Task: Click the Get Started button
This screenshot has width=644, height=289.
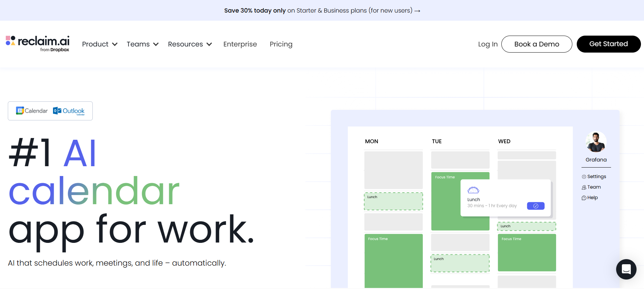Action: 608,44
